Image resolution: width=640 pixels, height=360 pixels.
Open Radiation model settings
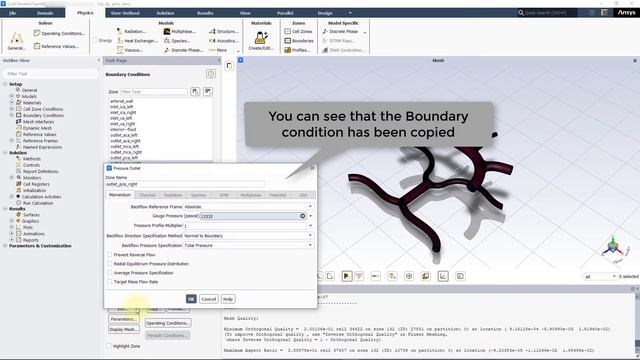(x=131, y=31)
